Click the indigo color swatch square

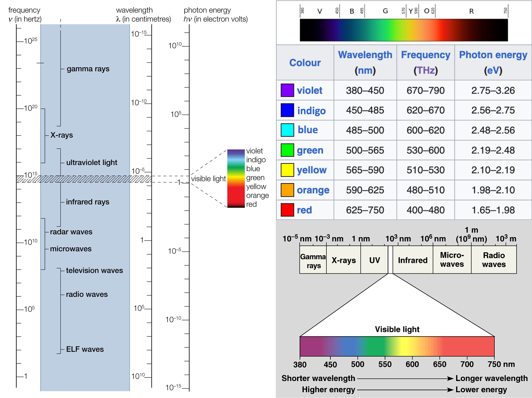tap(287, 110)
